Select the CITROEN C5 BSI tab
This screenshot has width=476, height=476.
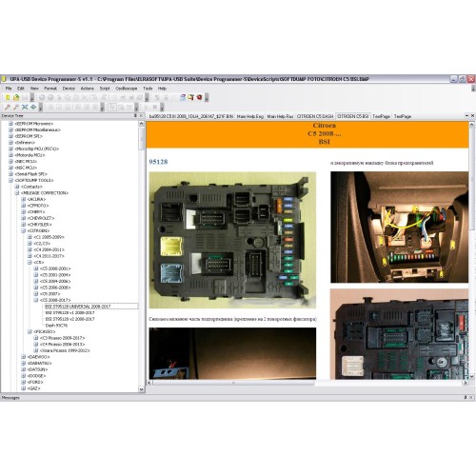(x=353, y=116)
